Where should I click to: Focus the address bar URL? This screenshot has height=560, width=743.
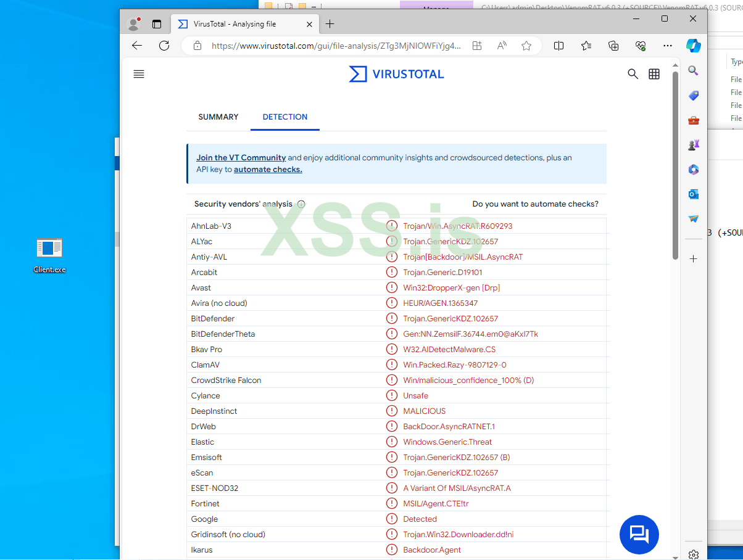tap(336, 46)
